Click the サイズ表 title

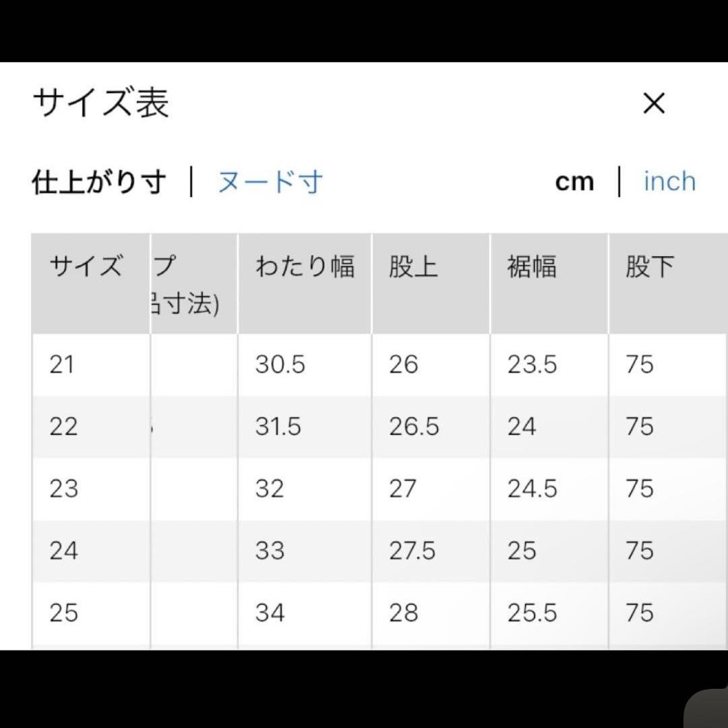[x=100, y=102]
